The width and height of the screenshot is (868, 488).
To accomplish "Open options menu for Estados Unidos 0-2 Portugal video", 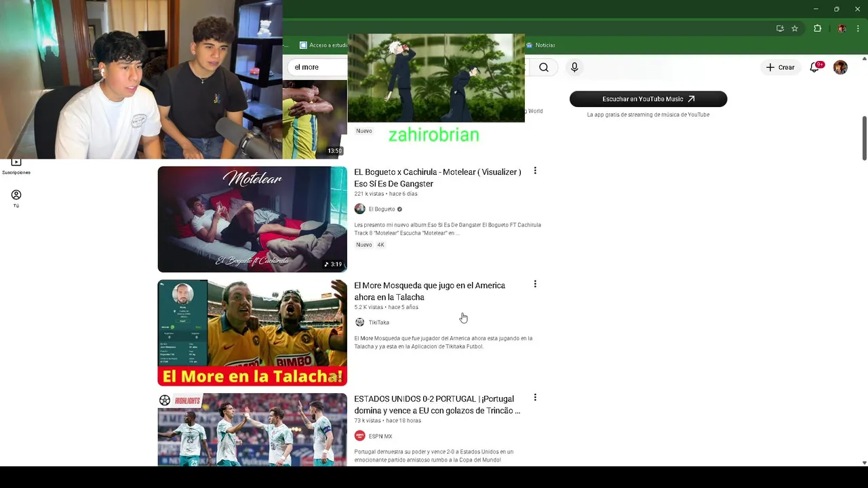I will click(x=535, y=397).
